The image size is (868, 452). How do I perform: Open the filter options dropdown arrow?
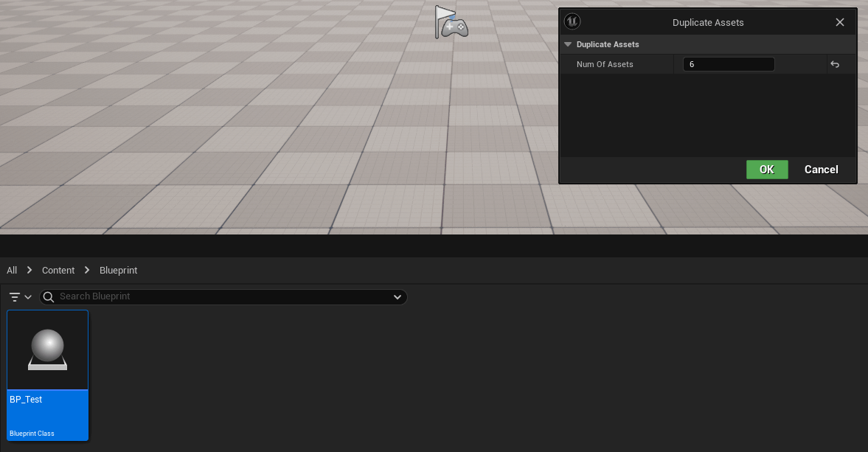(x=28, y=297)
